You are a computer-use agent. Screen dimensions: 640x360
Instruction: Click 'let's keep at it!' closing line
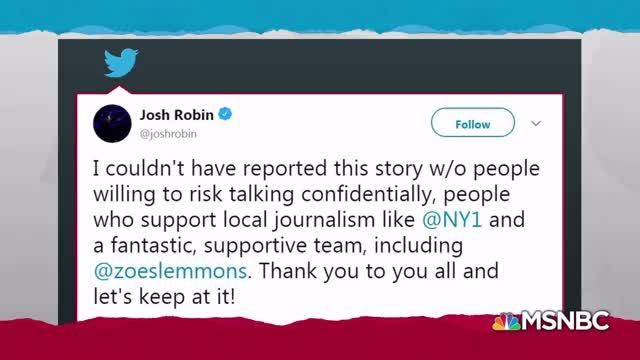click(164, 297)
